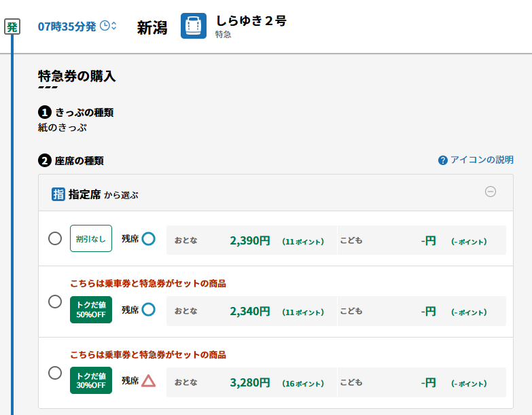Collapse the 指定席 section with minus icon
Screen dimensions: 532x415
[490, 192]
